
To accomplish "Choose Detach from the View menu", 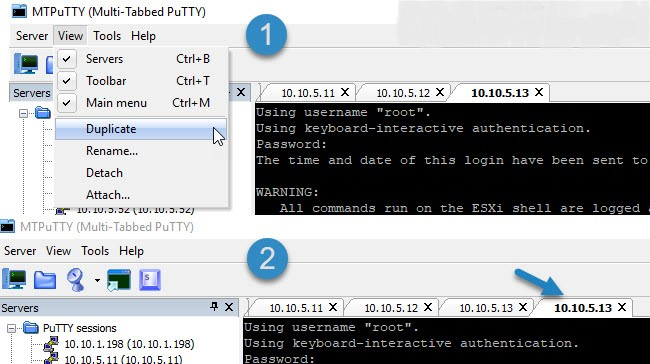I will tap(141, 173).
